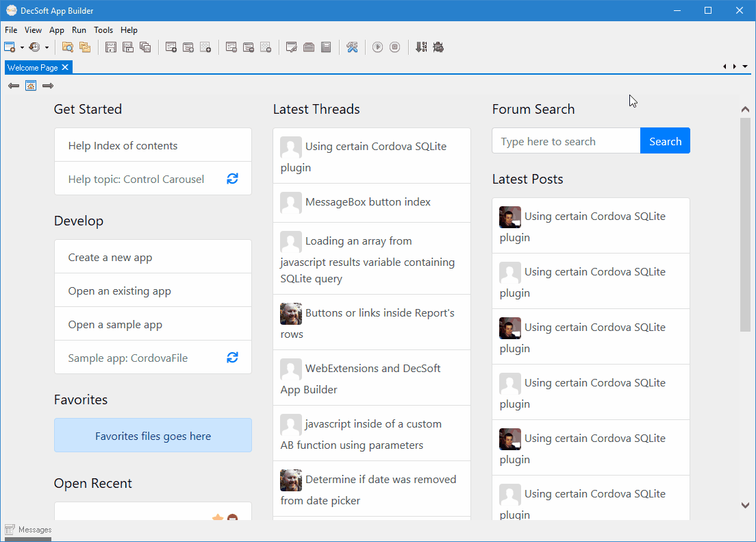Click the open-box package toolbar icon
Screen dimensions: 756x542
(x=309, y=47)
